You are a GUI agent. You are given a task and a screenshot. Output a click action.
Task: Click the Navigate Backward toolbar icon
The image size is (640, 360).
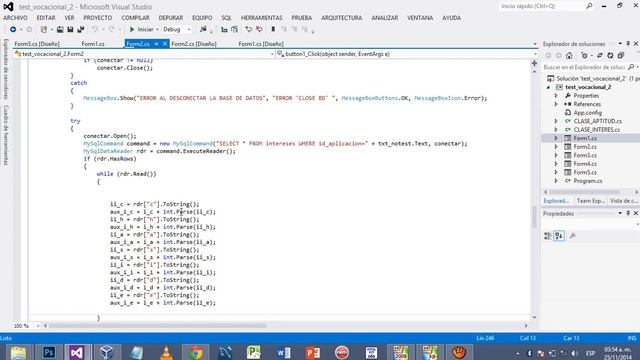13,29
